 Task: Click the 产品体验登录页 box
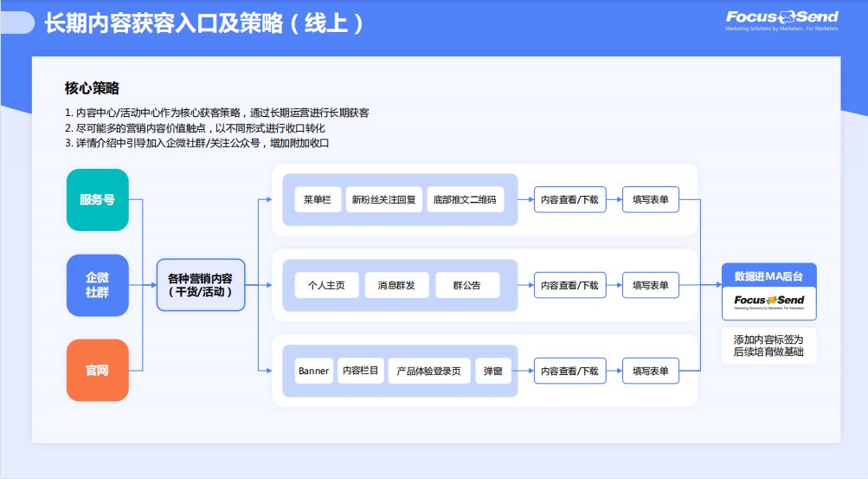[429, 371]
